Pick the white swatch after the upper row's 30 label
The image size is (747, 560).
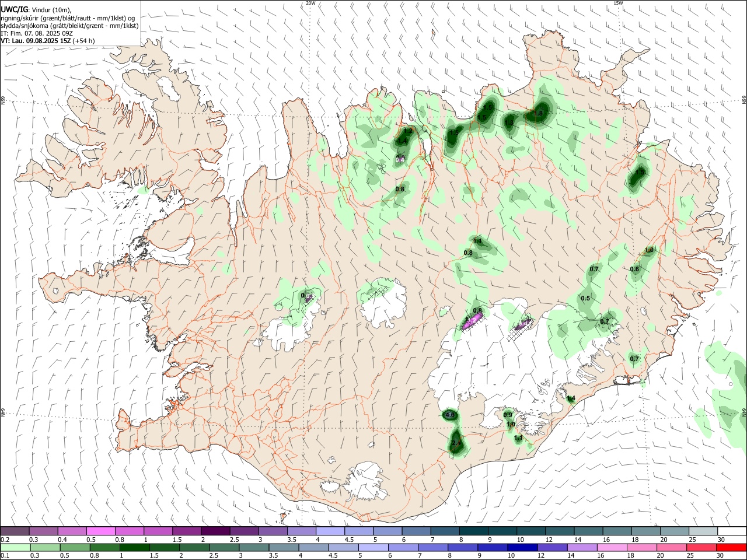pos(732,531)
